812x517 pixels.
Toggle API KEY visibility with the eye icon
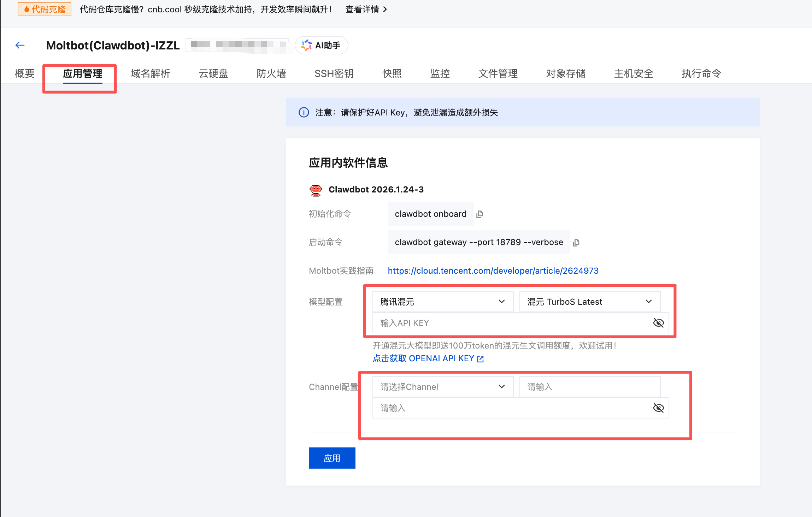tap(658, 322)
